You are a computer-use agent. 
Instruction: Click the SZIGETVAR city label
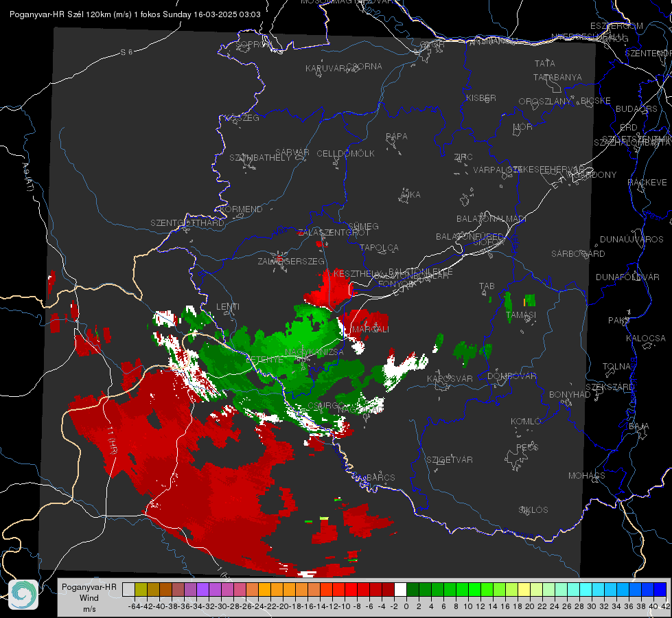pos(450,460)
